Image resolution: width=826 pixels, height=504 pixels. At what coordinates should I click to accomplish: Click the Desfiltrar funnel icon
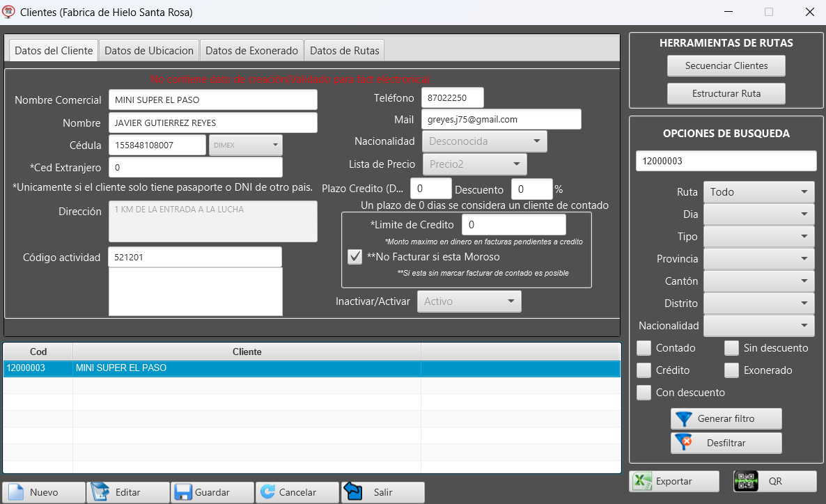685,443
